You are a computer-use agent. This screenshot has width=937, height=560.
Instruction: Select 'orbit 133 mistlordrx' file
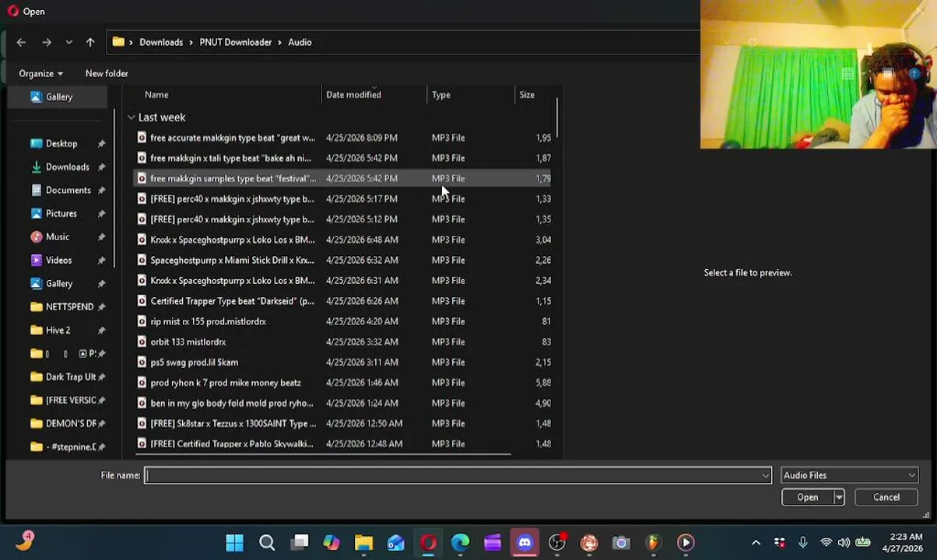tap(342, 341)
